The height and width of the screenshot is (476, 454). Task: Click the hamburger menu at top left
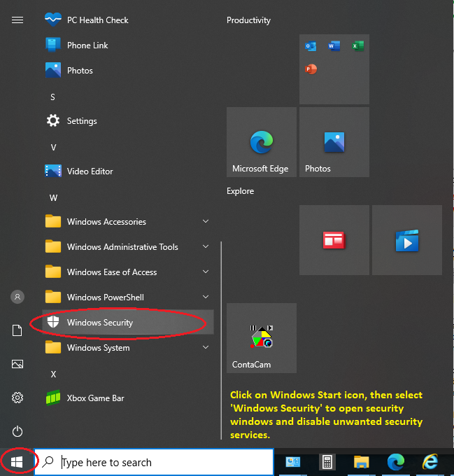(x=17, y=20)
